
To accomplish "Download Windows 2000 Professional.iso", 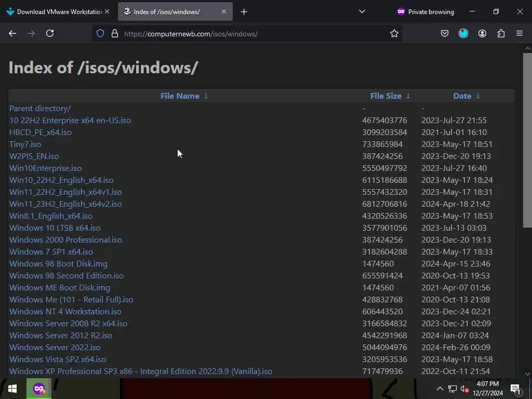I will pos(65,240).
